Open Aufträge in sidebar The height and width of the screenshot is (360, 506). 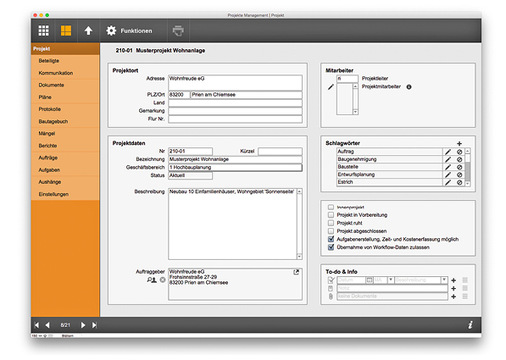pos(65,158)
